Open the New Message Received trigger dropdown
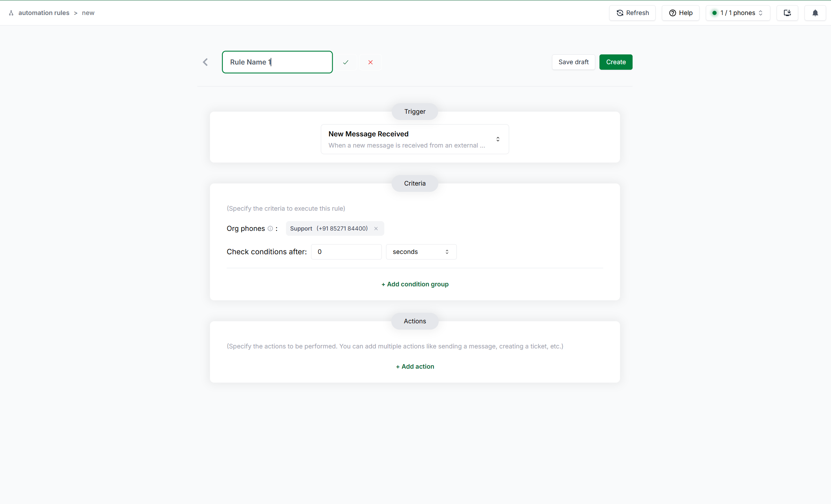 (x=415, y=139)
